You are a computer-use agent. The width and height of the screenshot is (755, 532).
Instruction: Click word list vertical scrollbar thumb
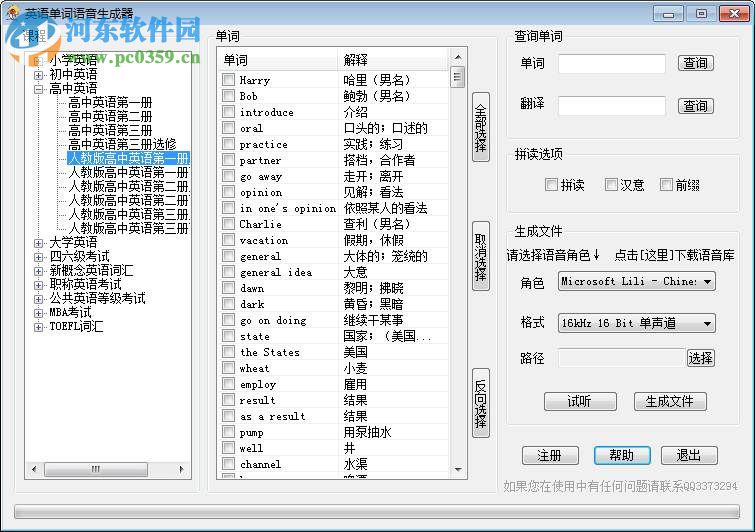click(x=458, y=77)
